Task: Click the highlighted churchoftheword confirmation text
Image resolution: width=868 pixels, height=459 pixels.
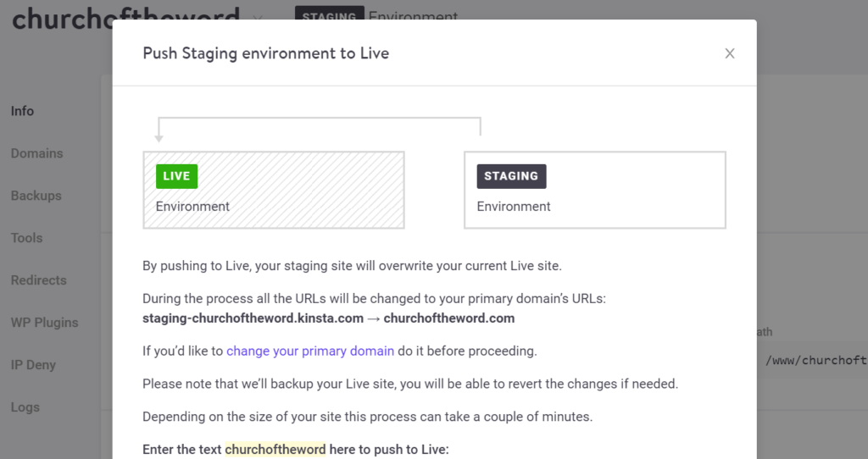Action: tap(275, 449)
